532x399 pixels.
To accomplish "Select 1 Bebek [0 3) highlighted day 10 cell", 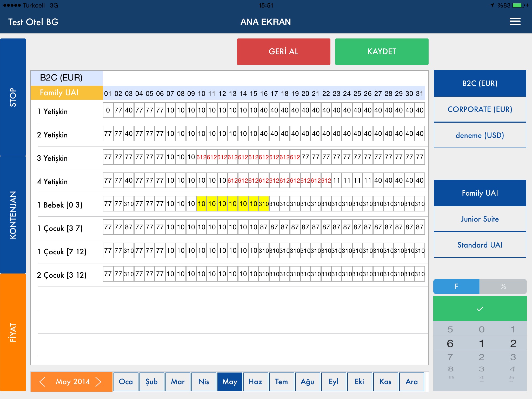I will [x=202, y=204].
